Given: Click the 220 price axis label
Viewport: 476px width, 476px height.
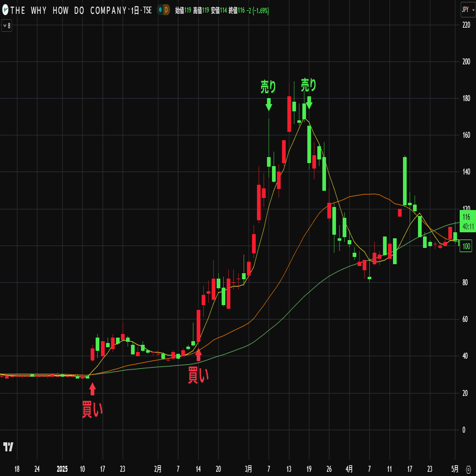Looking at the screenshot, I should tap(466, 25).
